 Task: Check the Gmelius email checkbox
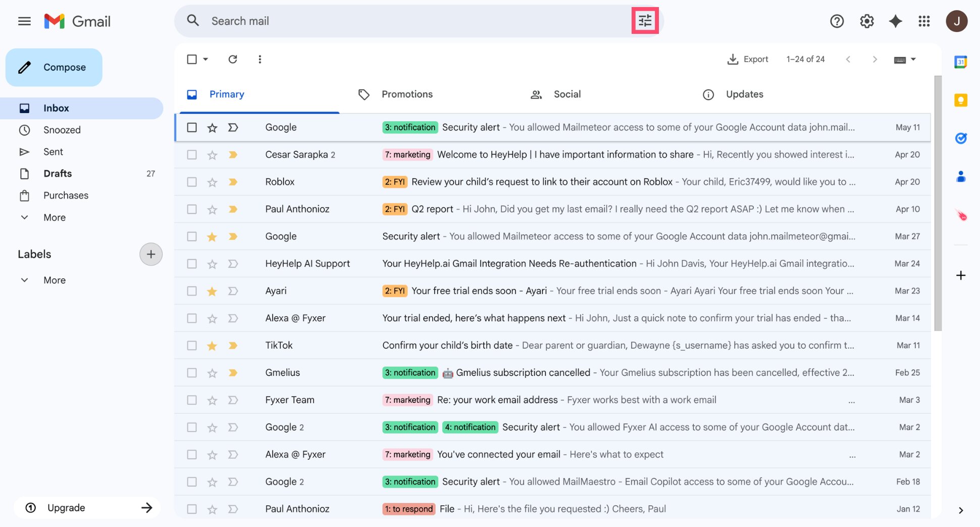[192, 373]
